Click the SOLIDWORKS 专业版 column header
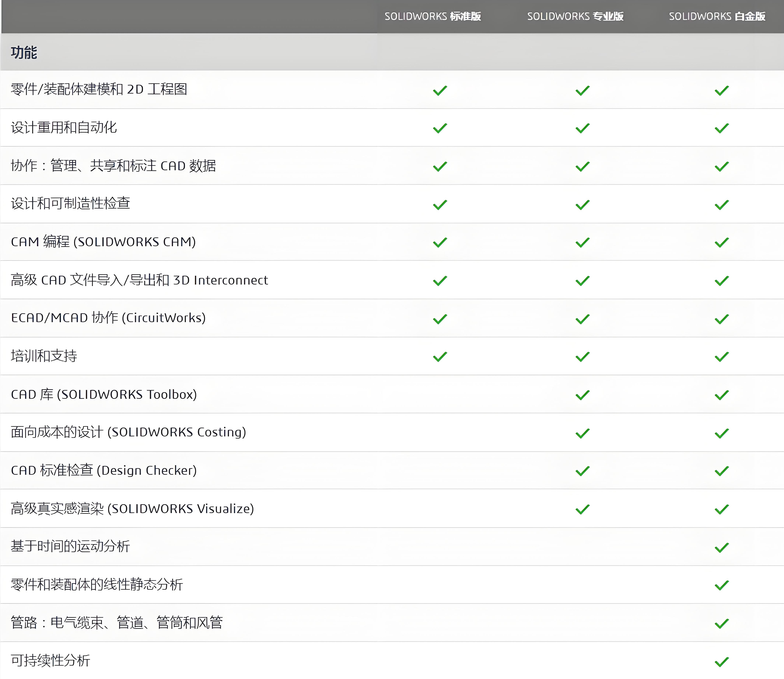Screen dimensions: 784x679 click(x=575, y=16)
